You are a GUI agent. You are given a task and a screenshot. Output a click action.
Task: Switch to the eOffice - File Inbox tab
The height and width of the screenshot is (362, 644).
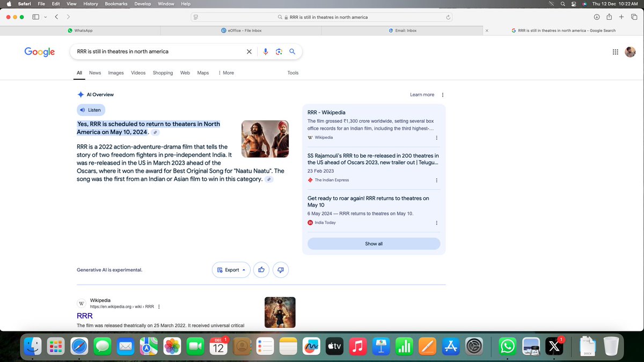pyautogui.click(x=241, y=31)
